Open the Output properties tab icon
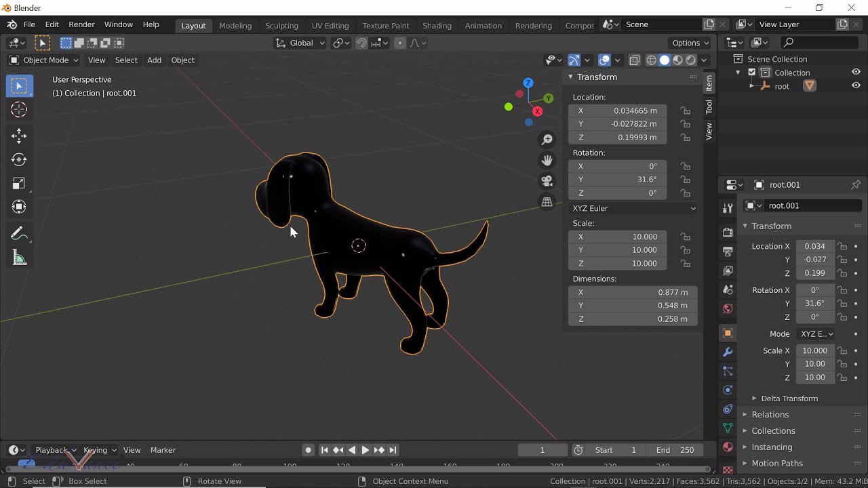 pos(728,251)
